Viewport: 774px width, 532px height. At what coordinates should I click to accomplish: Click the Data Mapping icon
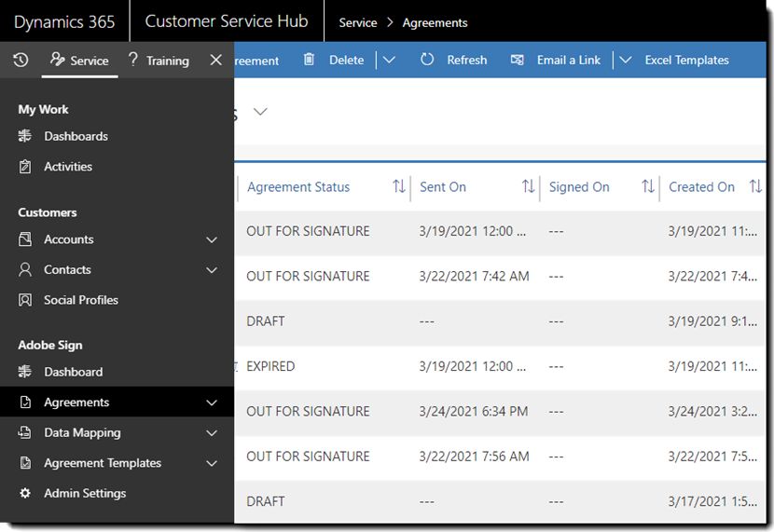pos(24,432)
